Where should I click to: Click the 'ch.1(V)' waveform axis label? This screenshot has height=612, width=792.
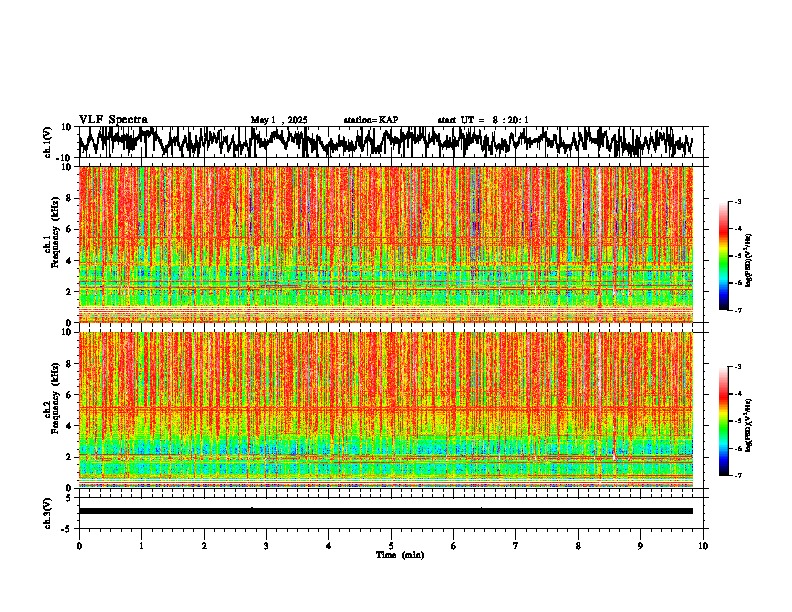[48, 142]
